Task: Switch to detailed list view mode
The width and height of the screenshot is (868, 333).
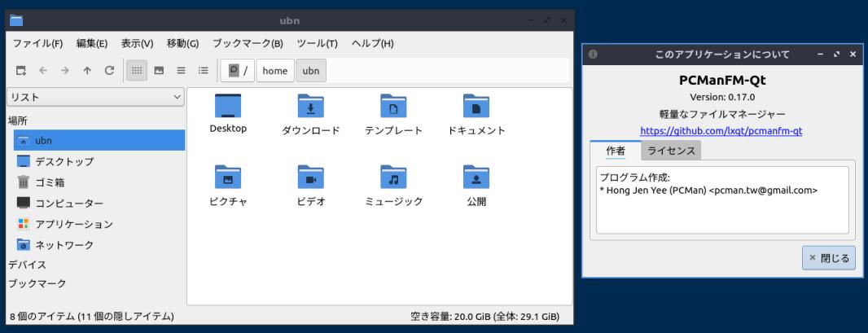Action: pos(204,70)
